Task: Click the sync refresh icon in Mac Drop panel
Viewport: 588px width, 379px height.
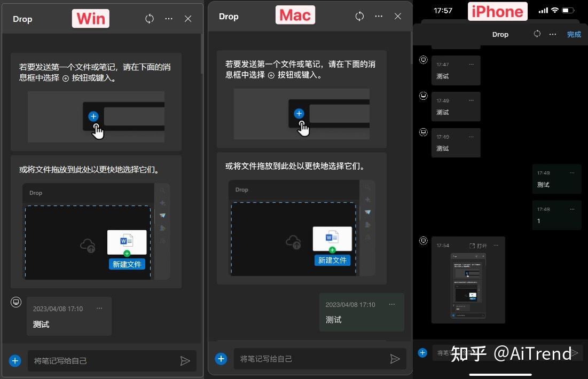Action: 358,16
